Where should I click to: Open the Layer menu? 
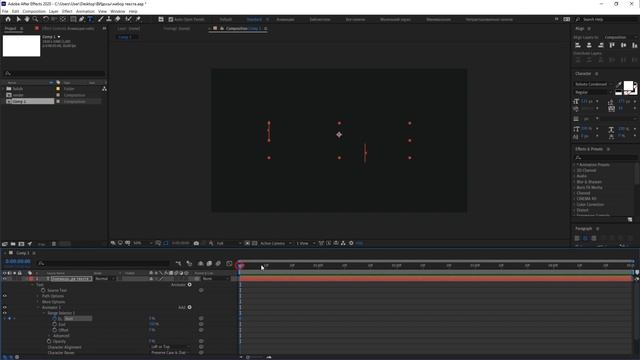click(x=53, y=11)
